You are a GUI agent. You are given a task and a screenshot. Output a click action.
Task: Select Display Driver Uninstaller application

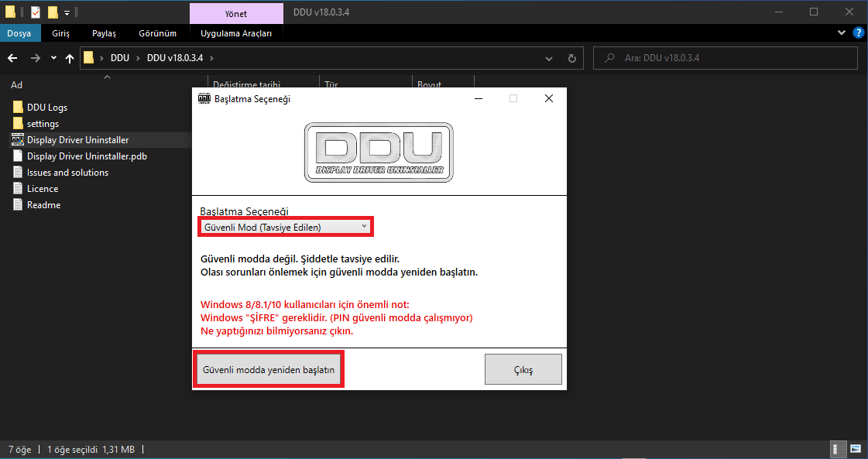click(77, 140)
